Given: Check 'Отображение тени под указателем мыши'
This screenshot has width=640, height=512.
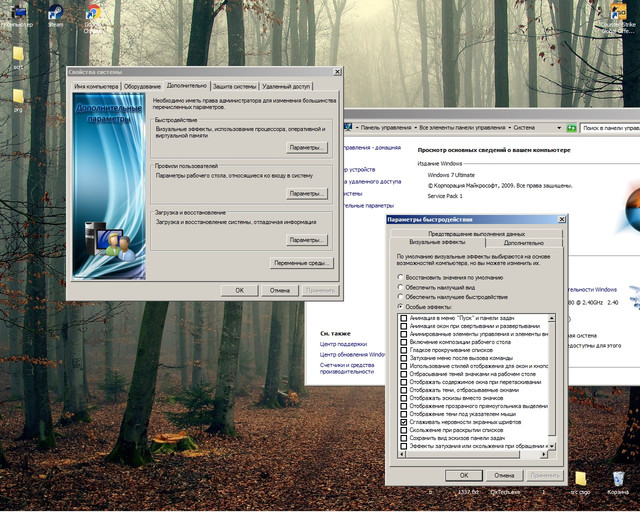Looking at the screenshot, I should click(404, 414).
